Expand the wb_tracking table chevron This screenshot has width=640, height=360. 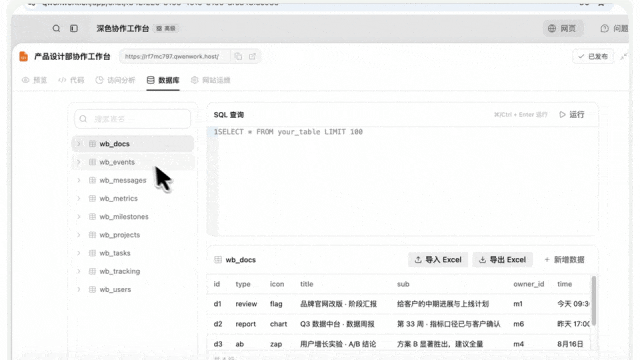click(x=79, y=271)
